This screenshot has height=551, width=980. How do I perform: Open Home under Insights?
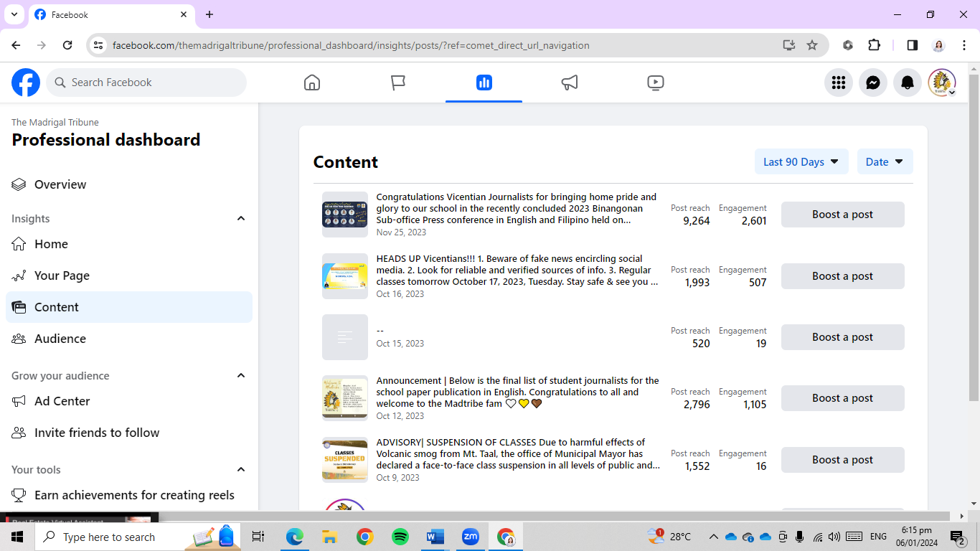click(129, 244)
